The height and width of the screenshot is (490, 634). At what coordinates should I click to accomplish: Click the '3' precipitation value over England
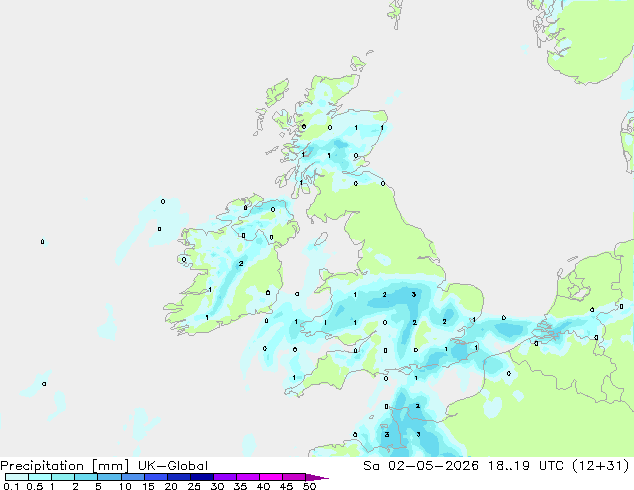point(414,294)
